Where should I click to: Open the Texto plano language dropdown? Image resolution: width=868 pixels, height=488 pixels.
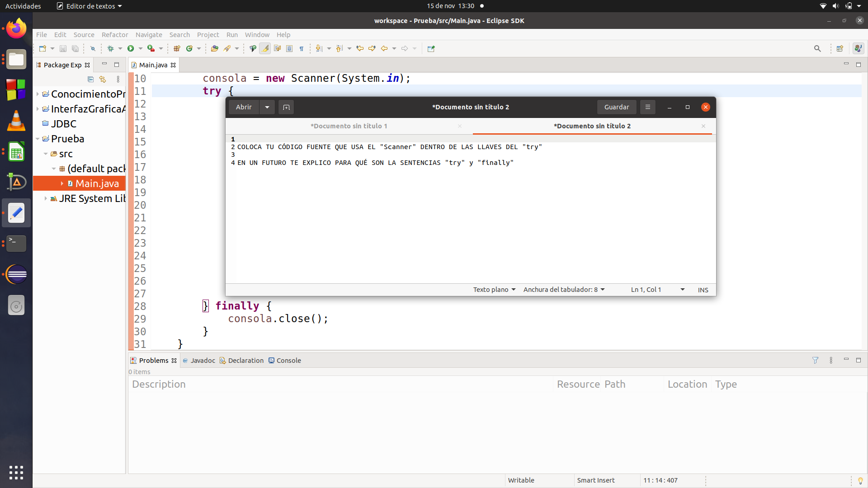[x=494, y=290]
